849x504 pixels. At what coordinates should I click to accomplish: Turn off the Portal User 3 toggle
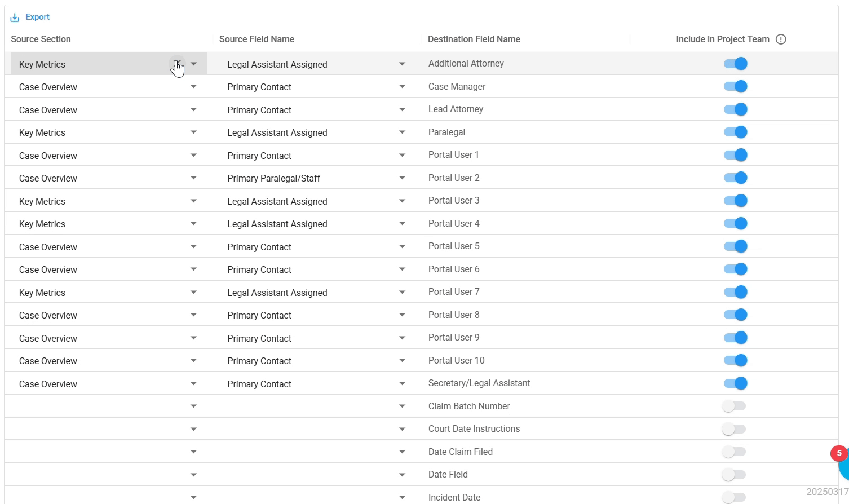click(x=736, y=201)
